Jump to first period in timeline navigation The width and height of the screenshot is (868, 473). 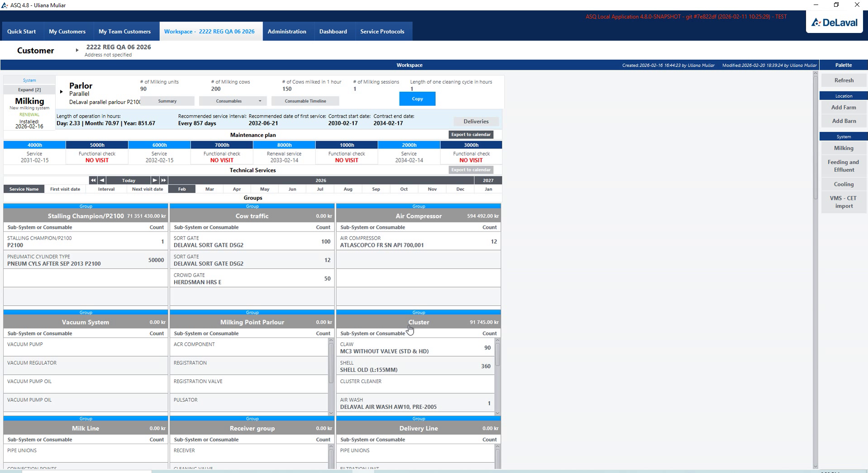(93, 180)
